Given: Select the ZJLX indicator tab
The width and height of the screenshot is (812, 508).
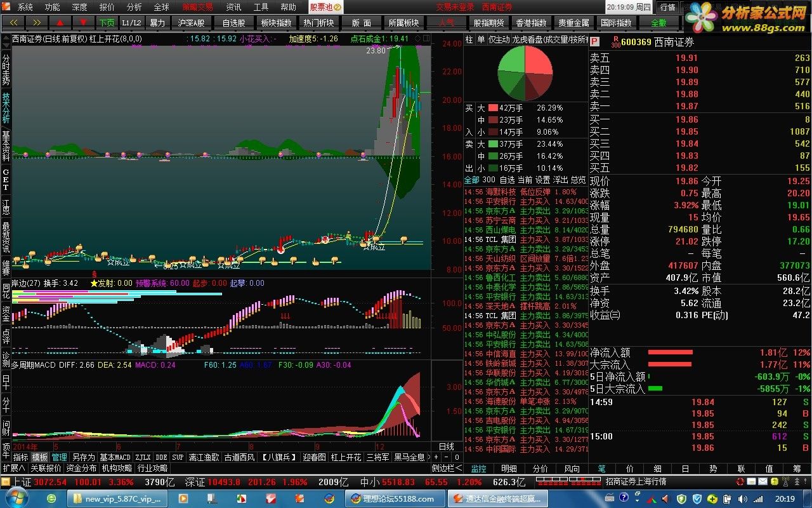Looking at the screenshot, I should coord(143,457).
